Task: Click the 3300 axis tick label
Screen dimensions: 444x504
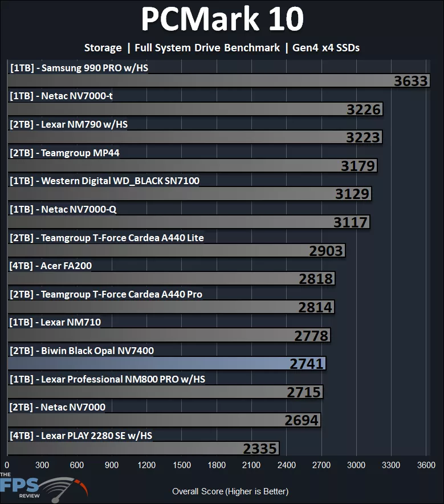Action: coord(390,465)
